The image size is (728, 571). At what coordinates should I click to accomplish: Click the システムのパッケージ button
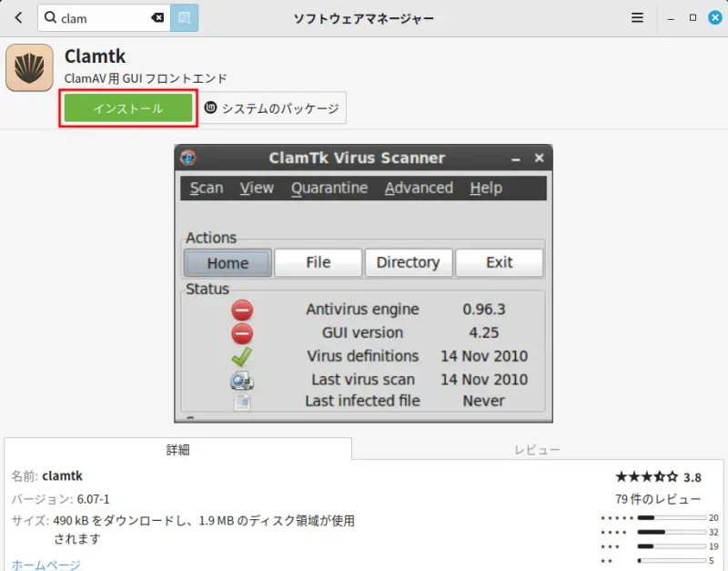(x=273, y=108)
